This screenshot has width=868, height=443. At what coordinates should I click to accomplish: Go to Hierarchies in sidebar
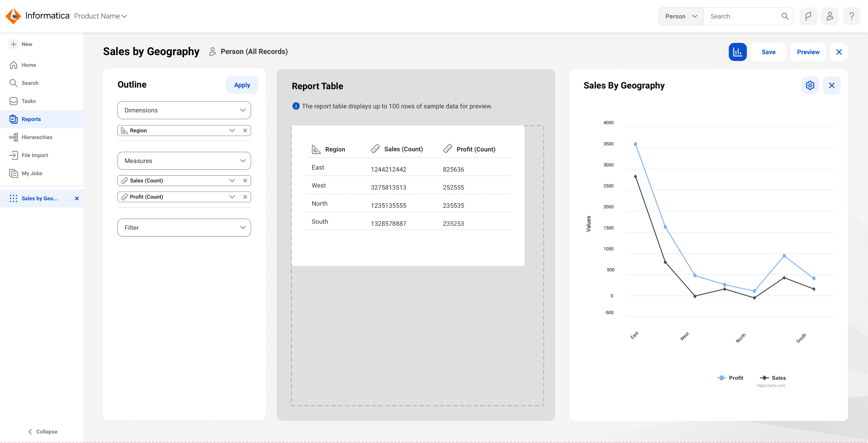(x=37, y=137)
